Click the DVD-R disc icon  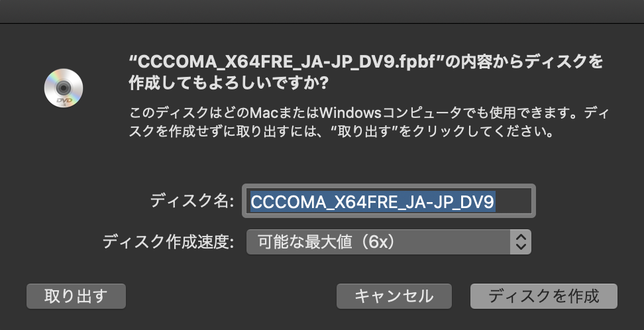click(x=64, y=88)
